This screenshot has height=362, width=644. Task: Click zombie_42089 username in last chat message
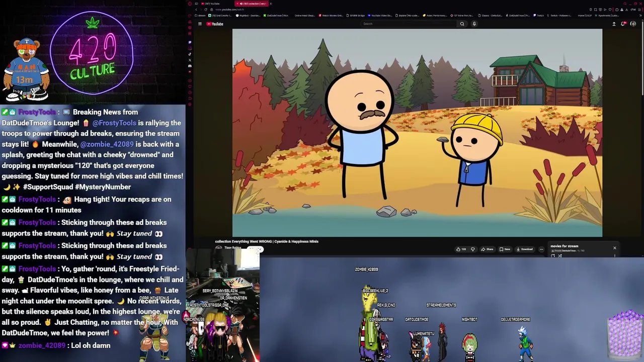point(42,345)
